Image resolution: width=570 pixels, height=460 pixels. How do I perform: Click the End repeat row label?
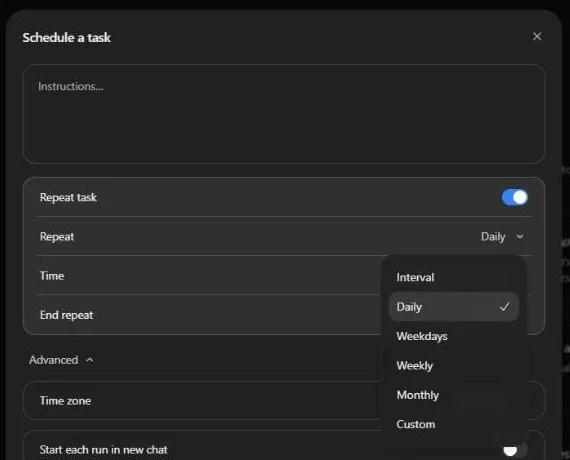pyautogui.click(x=67, y=315)
